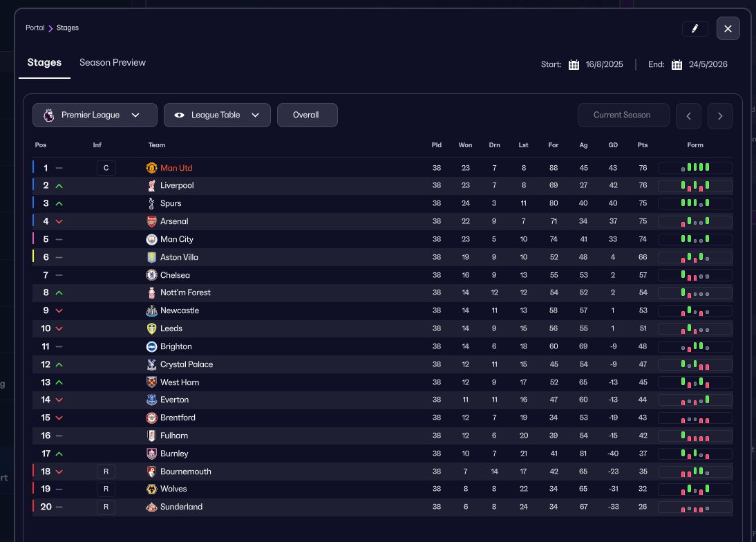Switch to the Season Preview tab
This screenshot has width=756, height=542.
pyautogui.click(x=113, y=63)
